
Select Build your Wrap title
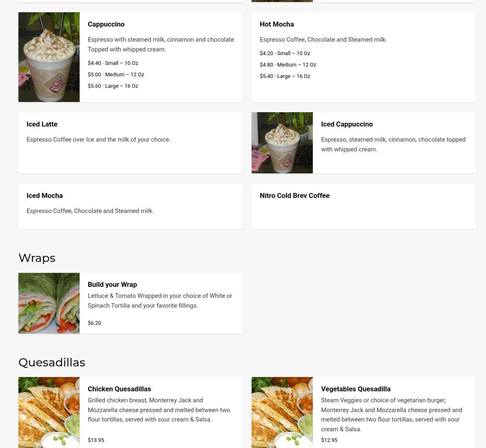pyautogui.click(x=112, y=284)
